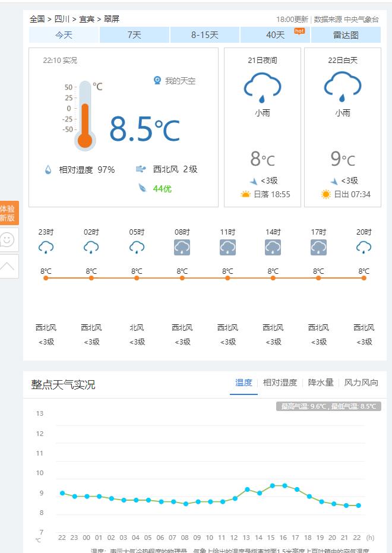Click the thermometer graphic
Viewport: 392px width, 553px height.
tap(85, 115)
